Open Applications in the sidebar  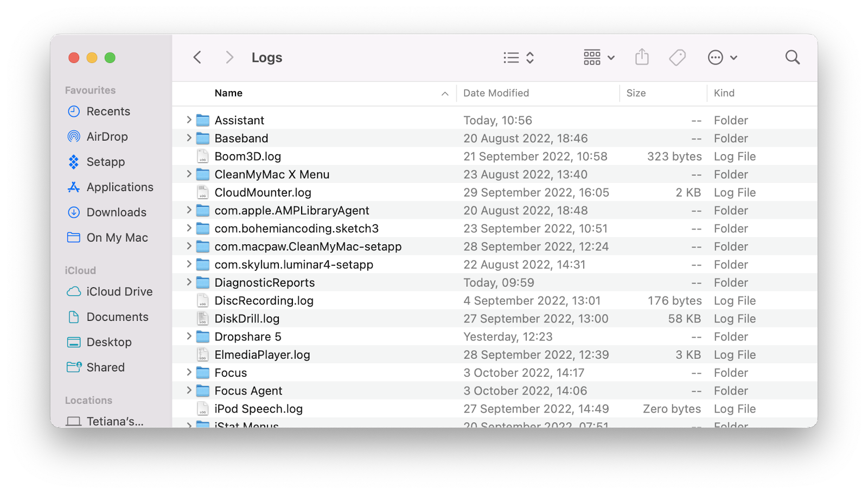click(x=110, y=187)
